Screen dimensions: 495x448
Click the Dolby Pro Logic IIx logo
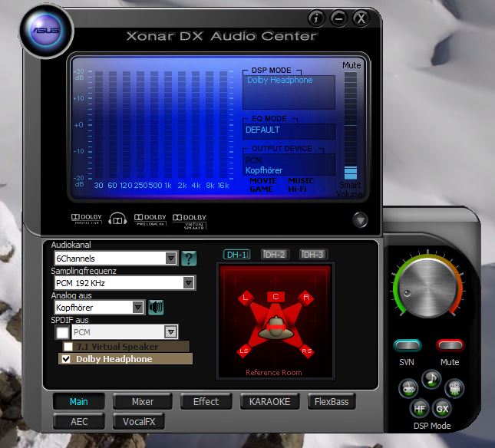point(150,219)
